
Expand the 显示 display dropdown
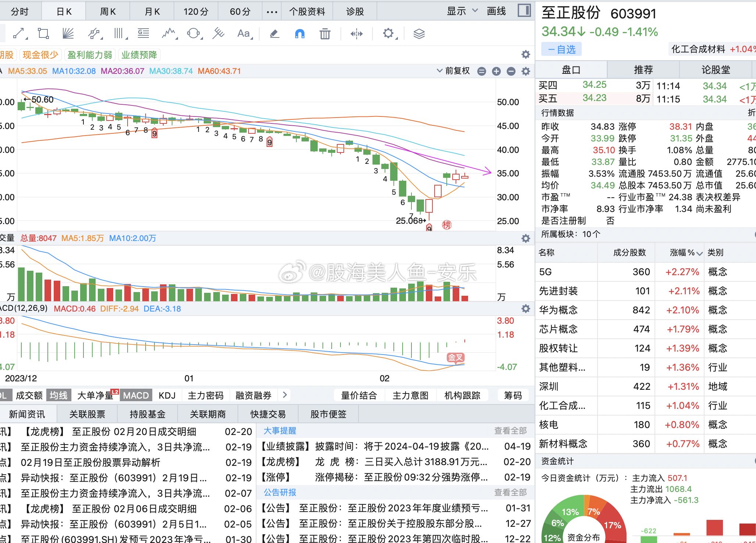(x=462, y=11)
